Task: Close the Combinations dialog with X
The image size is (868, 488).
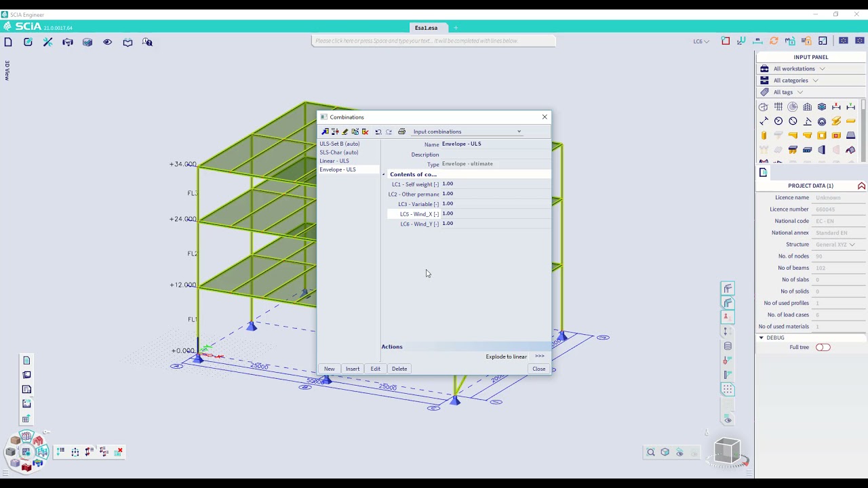Action: point(545,117)
